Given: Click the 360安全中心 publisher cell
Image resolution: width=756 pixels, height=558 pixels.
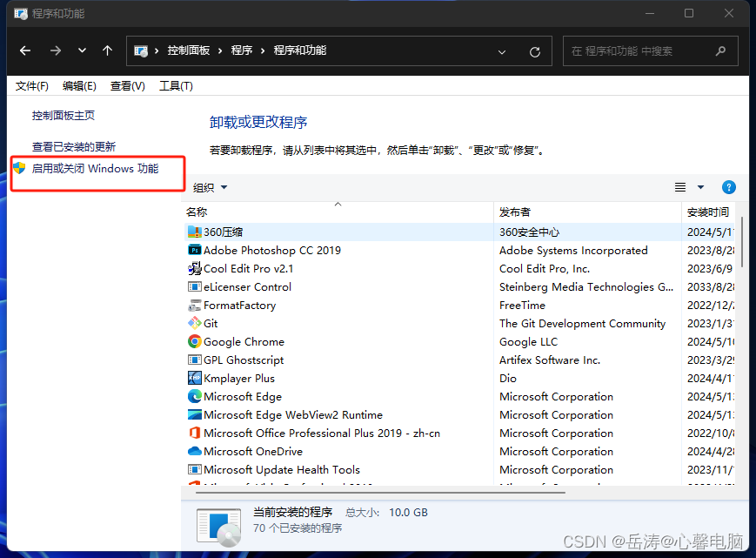Looking at the screenshot, I should [x=530, y=232].
